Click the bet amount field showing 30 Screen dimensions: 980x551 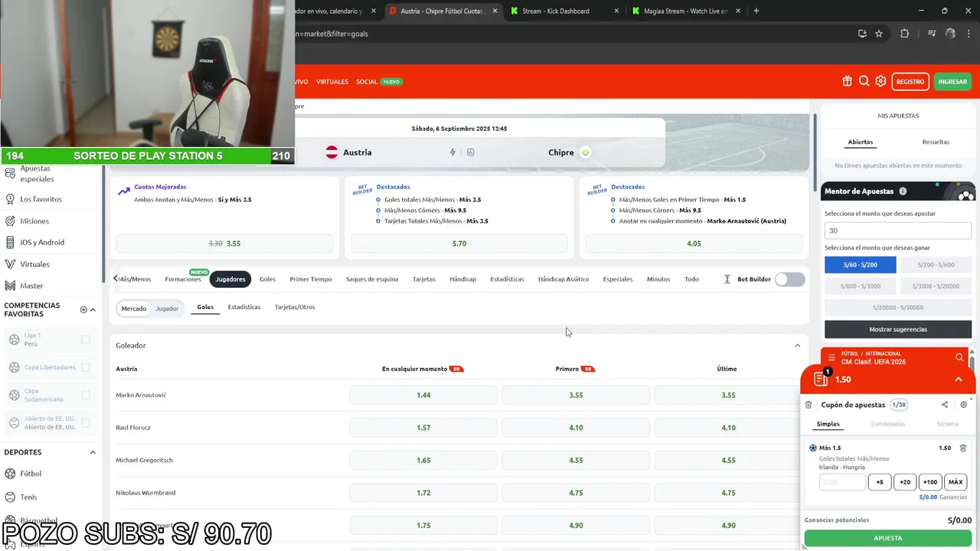[897, 230]
